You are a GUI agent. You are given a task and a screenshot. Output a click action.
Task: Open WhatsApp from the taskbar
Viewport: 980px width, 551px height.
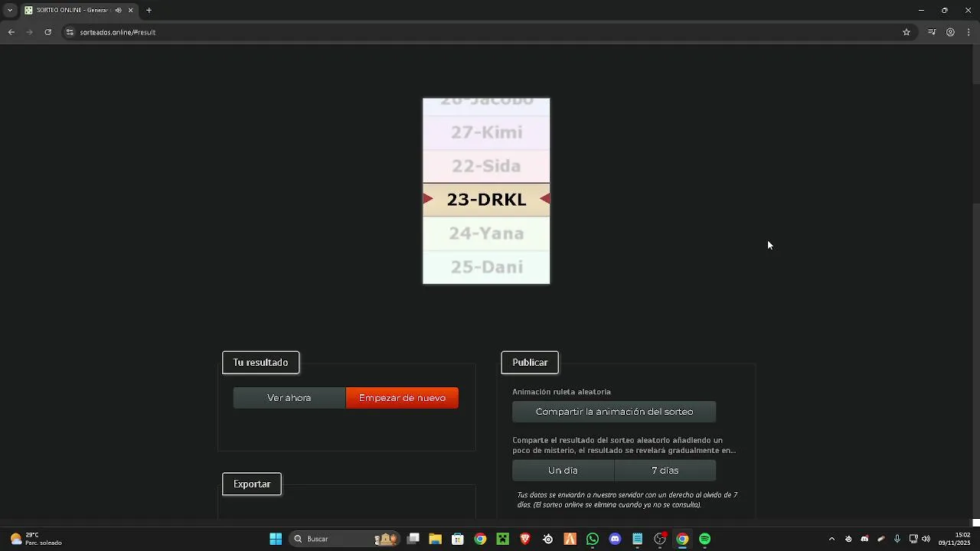click(593, 539)
